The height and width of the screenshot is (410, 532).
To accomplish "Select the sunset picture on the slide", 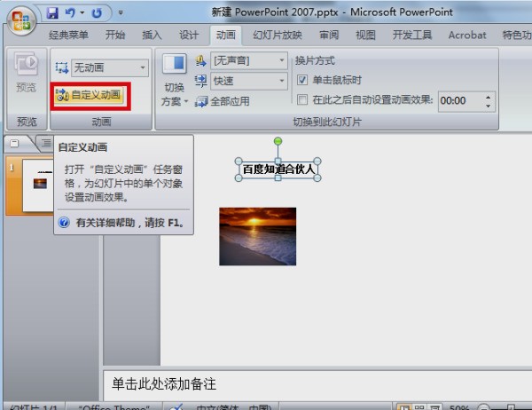I will pos(257,236).
